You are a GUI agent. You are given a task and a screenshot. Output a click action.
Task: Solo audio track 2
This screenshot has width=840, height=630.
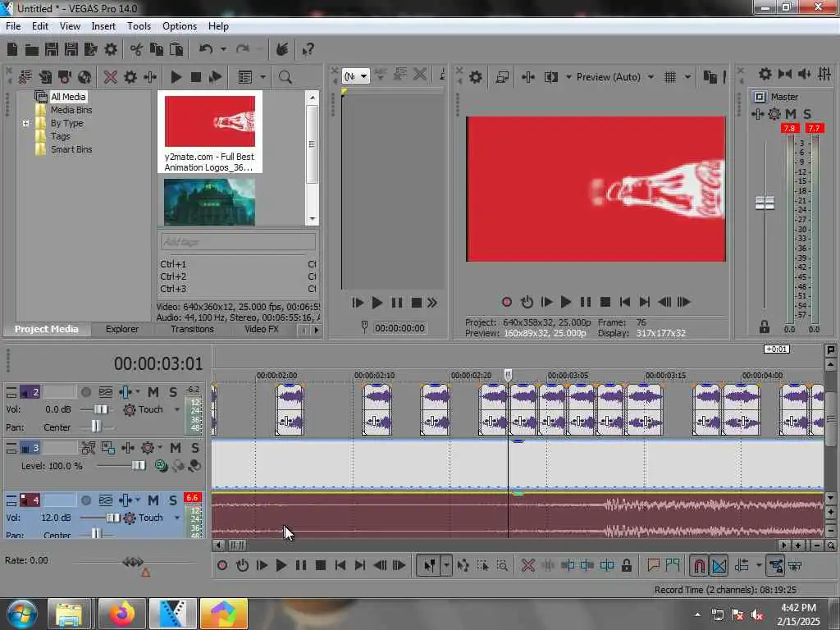click(172, 392)
